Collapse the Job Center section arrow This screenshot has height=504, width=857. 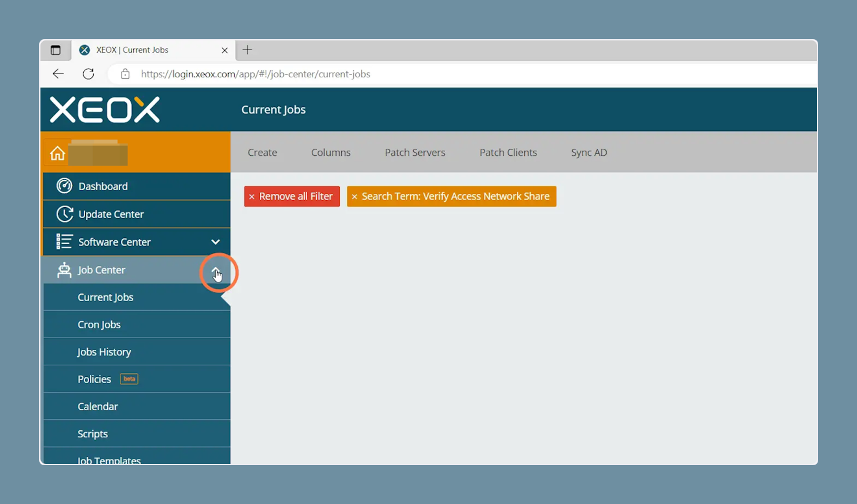click(215, 270)
